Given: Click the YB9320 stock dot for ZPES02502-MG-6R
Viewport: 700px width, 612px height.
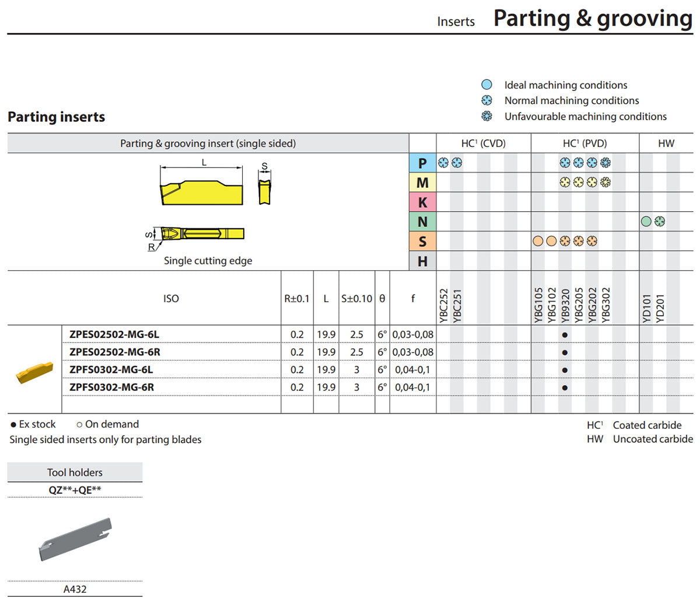Looking at the screenshot, I should coord(565,352).
